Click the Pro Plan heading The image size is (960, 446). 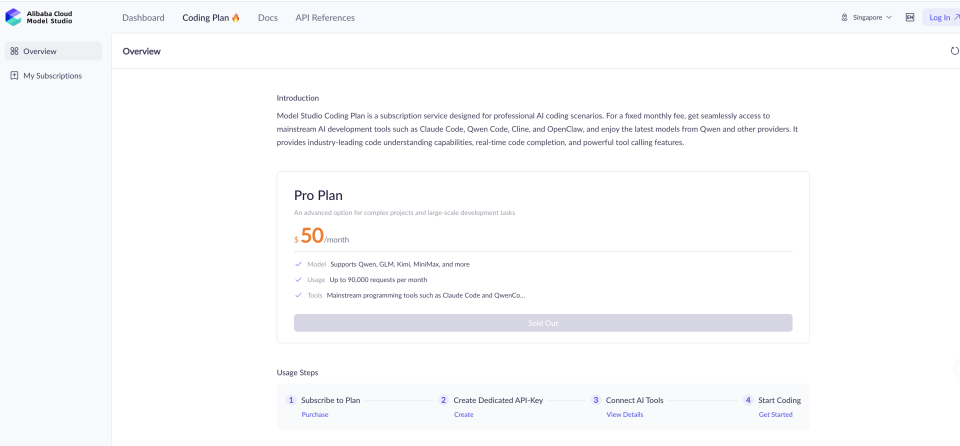[x=318, y=195]
